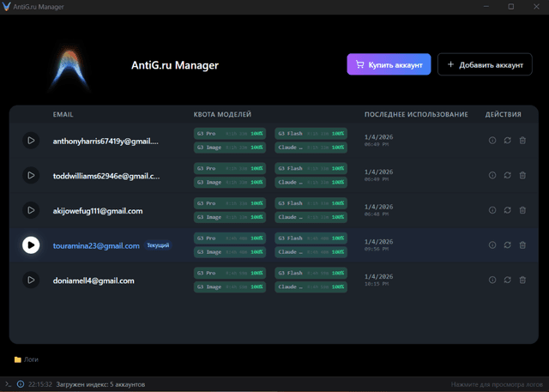Click status message Загружен индекс: 5 аккаунтов

click(100, 384)
